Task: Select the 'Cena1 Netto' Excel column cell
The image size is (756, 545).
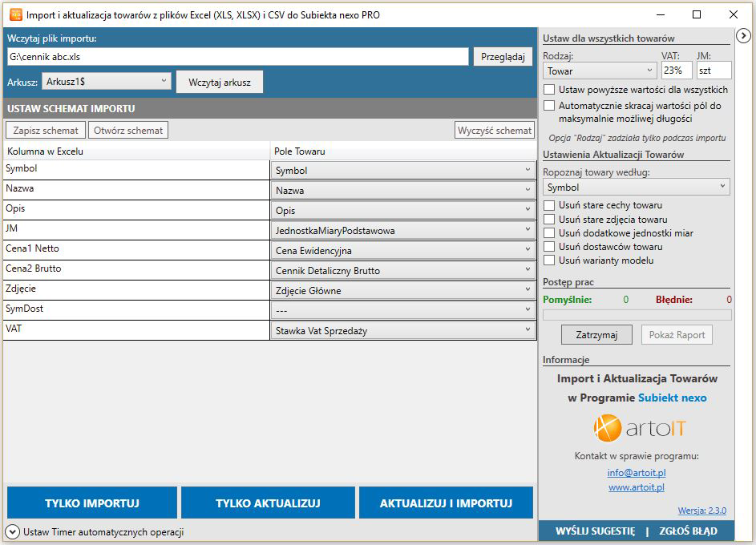Action: 136,250
